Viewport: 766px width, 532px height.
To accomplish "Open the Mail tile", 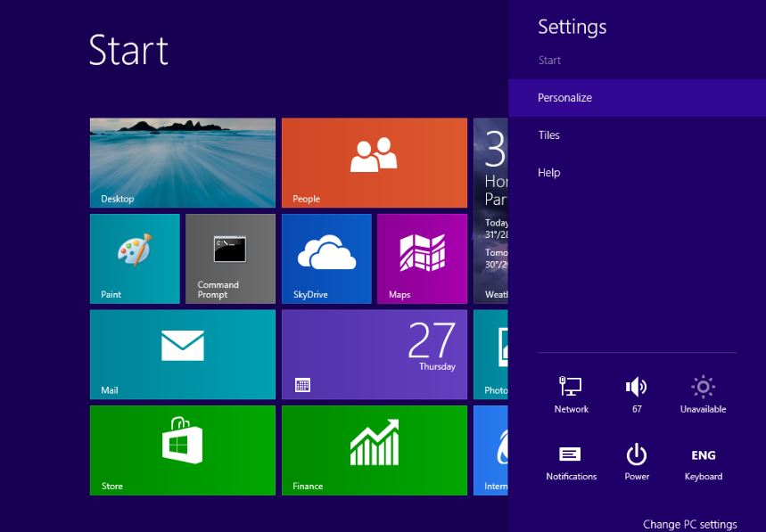I will point(182,354).
